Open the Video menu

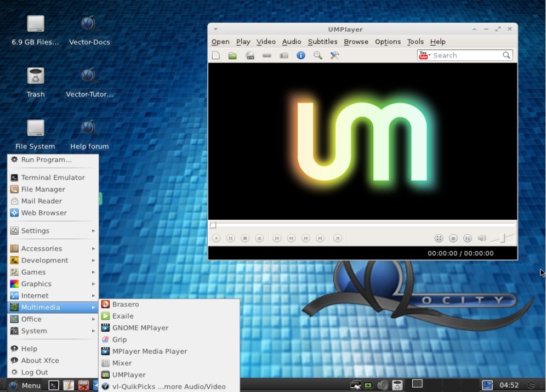pos(266,42)
